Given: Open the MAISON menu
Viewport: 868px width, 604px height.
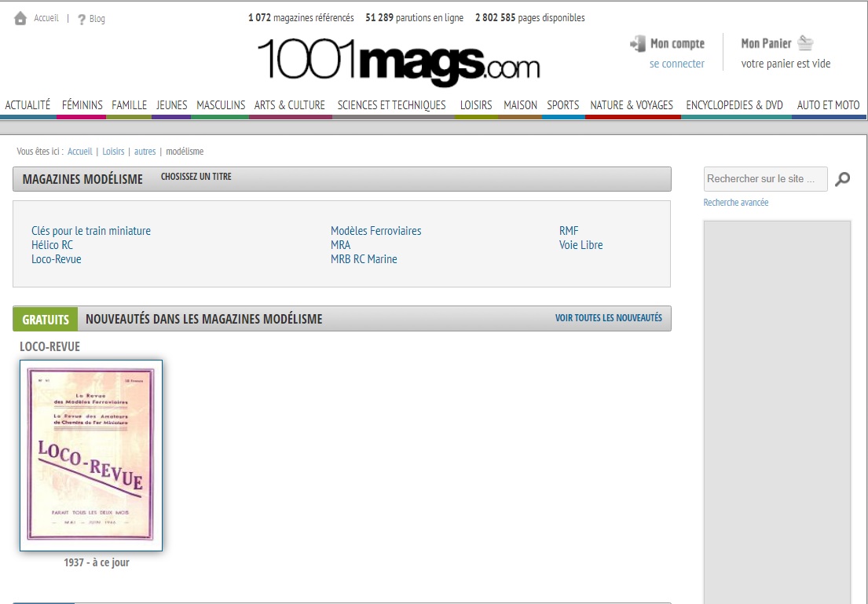Looking at the screenshot, I should pos(520,105).
